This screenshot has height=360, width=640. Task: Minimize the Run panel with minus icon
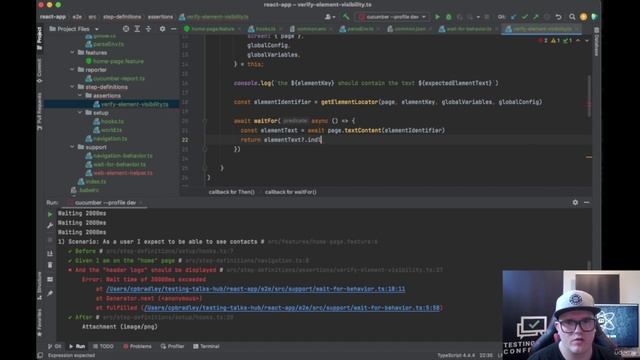[587, 202]
